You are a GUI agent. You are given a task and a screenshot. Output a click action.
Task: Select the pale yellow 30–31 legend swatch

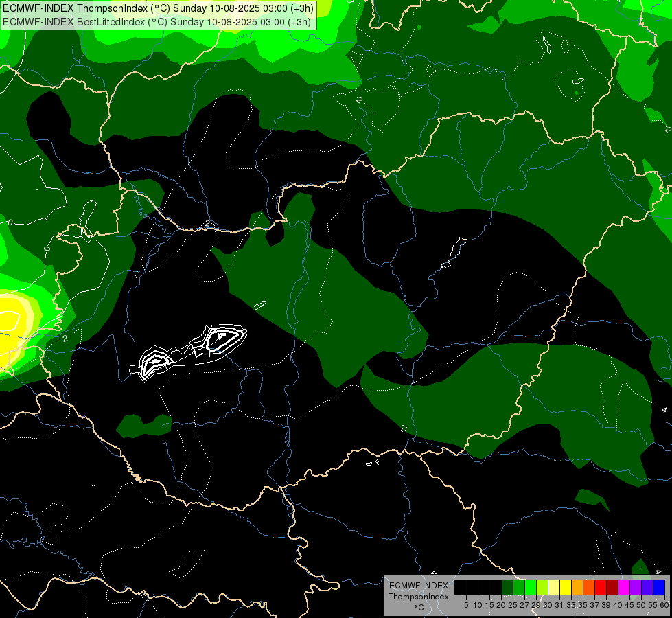554,587
